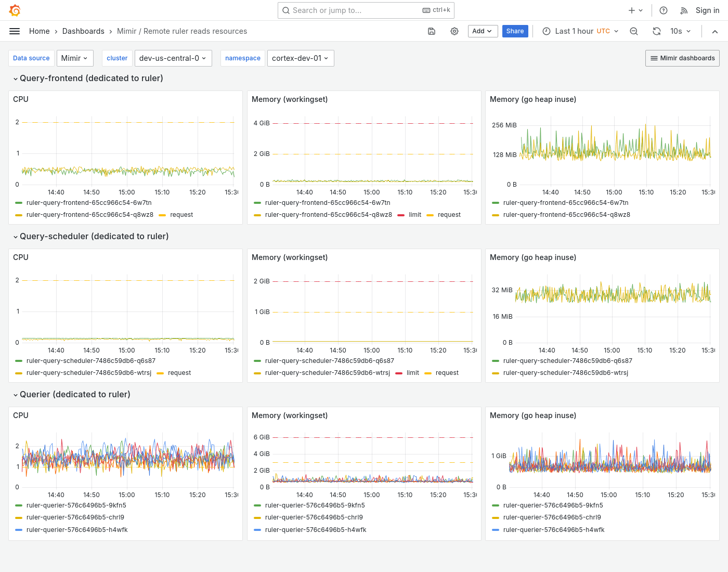This screenshot has height=572, width=728.
Task: Toggle the limit series in Memory workingset legend
Action: pos(414,214)
